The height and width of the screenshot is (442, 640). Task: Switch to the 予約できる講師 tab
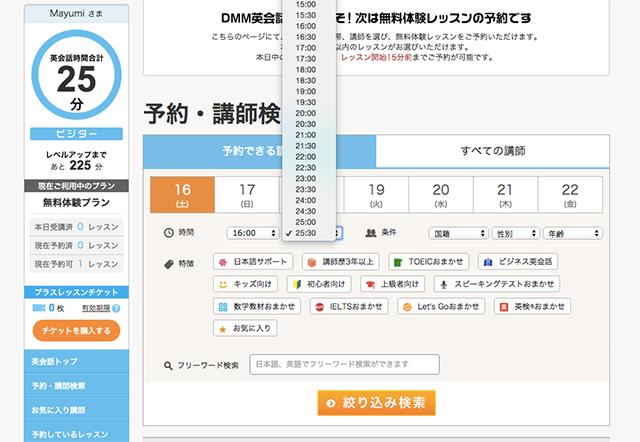260,151
